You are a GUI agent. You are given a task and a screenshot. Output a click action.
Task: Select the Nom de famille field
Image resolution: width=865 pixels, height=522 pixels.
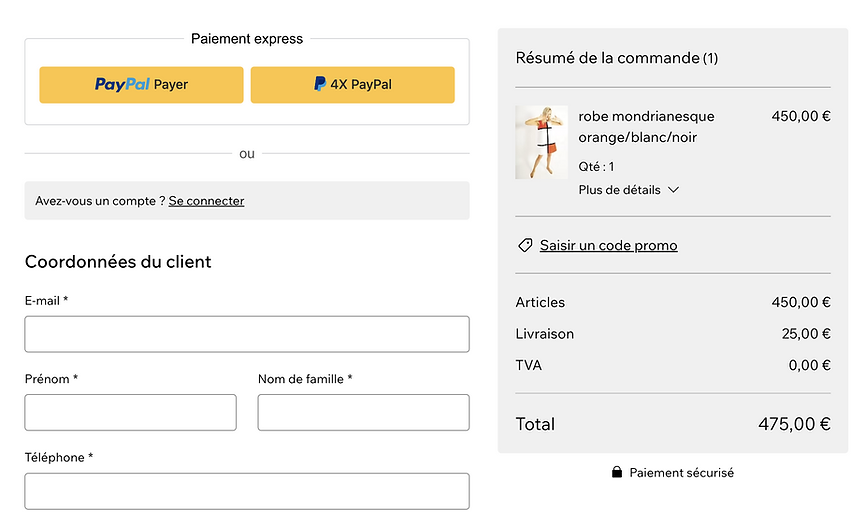click(364, 412)
